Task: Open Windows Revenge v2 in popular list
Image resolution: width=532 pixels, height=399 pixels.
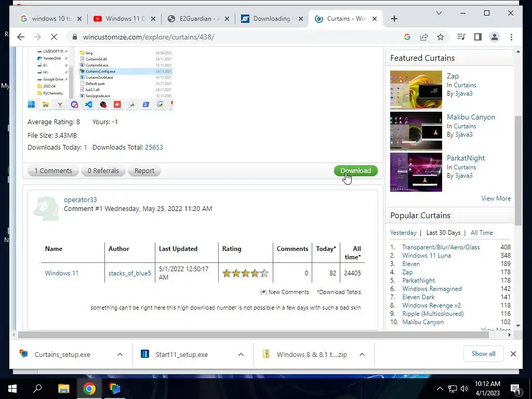Action: pyautogui.click(x=432, y=305)
